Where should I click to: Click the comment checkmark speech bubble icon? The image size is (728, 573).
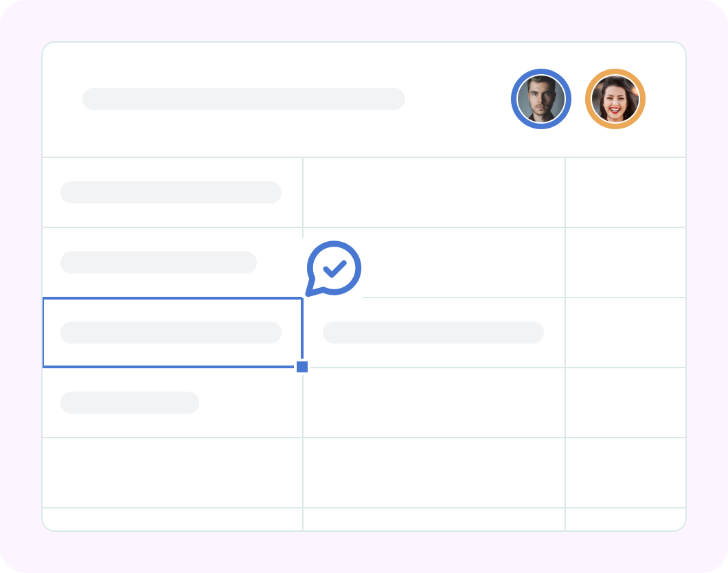(x=333, y=269)
